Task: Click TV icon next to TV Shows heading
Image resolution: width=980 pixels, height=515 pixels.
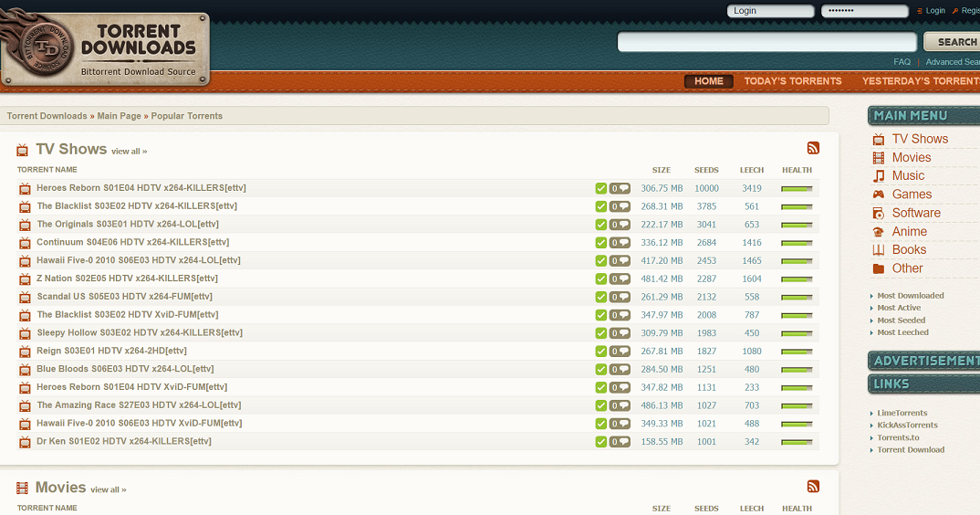Action: [x=22, y=150]
